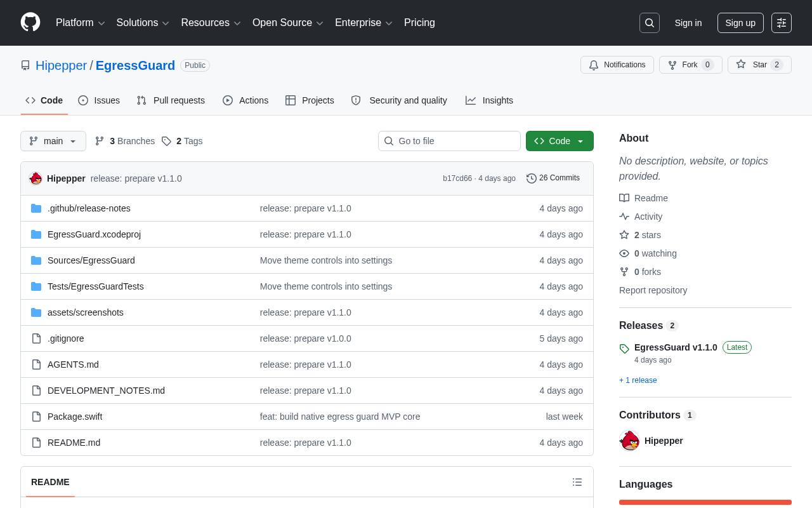The image size is (812, 508).
Task: Expand the Solutions menu
Action: pyautogui.click(x=143, y=23)
